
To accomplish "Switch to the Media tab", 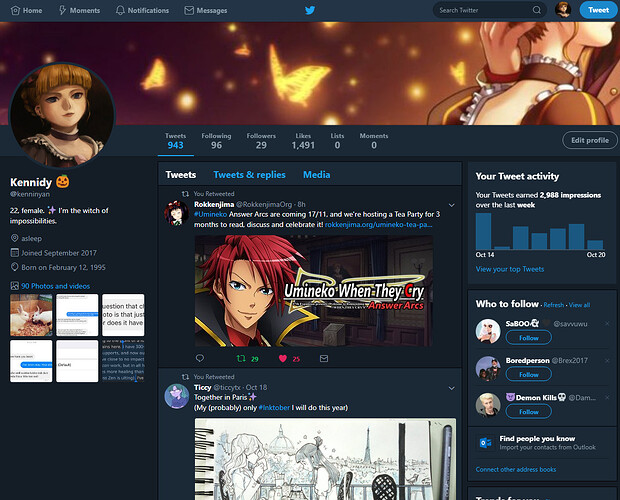I will (x=316, y=175).
